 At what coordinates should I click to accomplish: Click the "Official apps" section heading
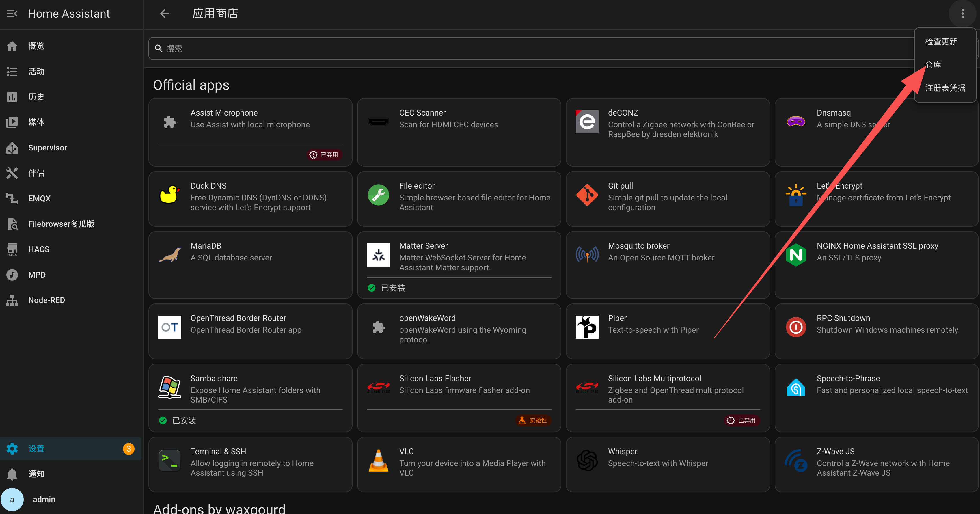pos(191,85)
